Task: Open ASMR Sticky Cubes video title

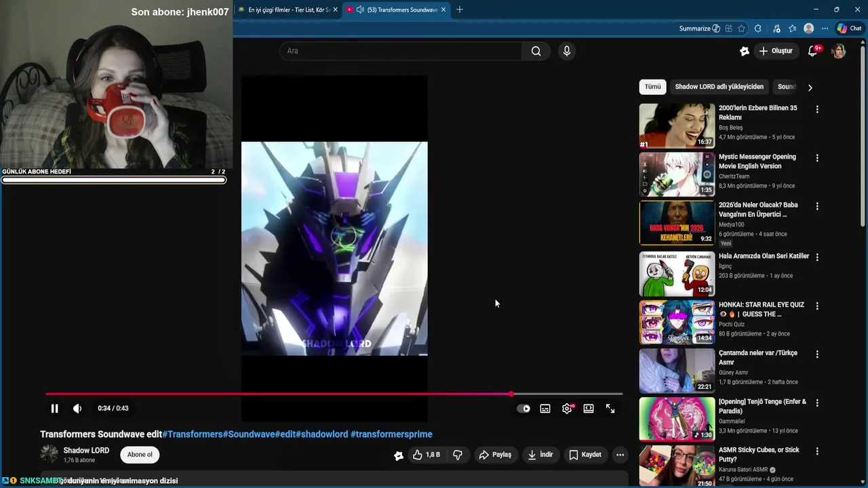Action: [759, 454]
